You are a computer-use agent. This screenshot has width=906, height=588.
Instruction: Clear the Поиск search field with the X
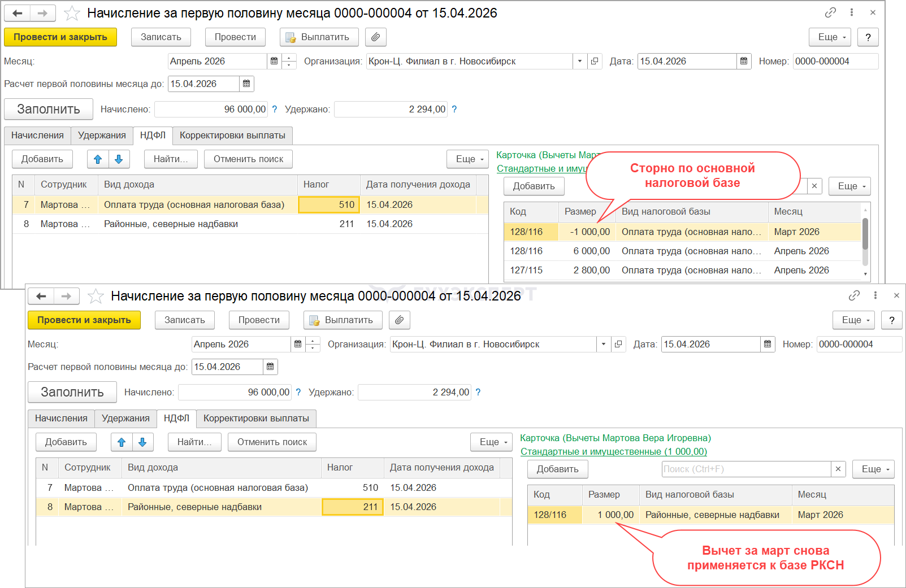838,469
